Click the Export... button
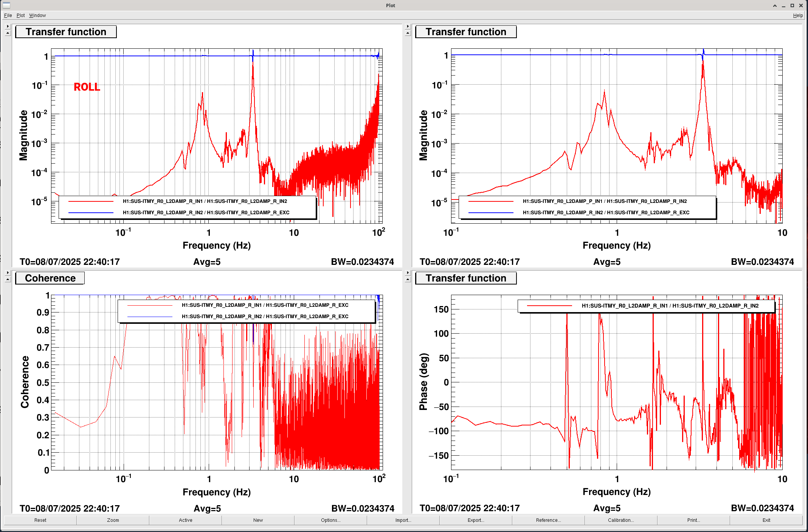 [x=476, y=520]
